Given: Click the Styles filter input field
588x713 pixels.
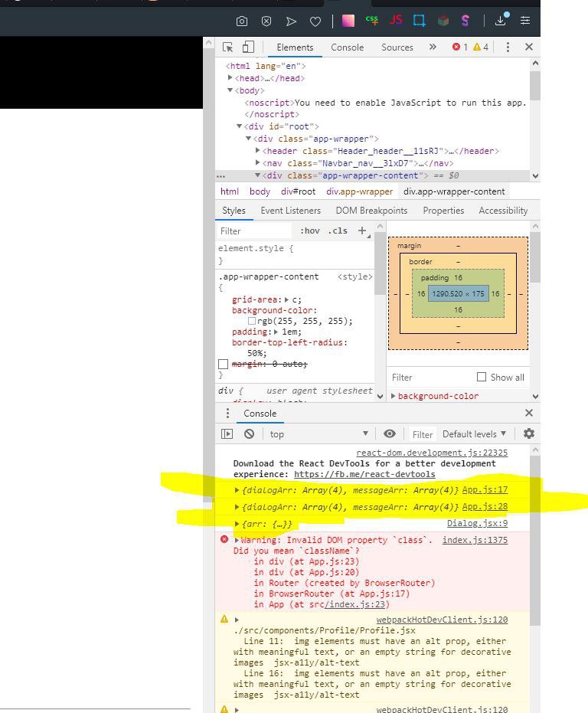Looking at the screenshot, I should 254,231.
